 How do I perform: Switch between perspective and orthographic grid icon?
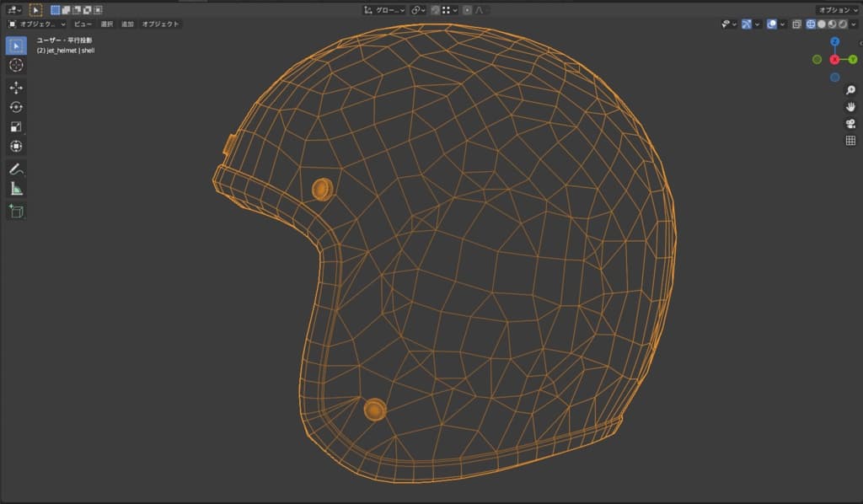pos(850,141)
